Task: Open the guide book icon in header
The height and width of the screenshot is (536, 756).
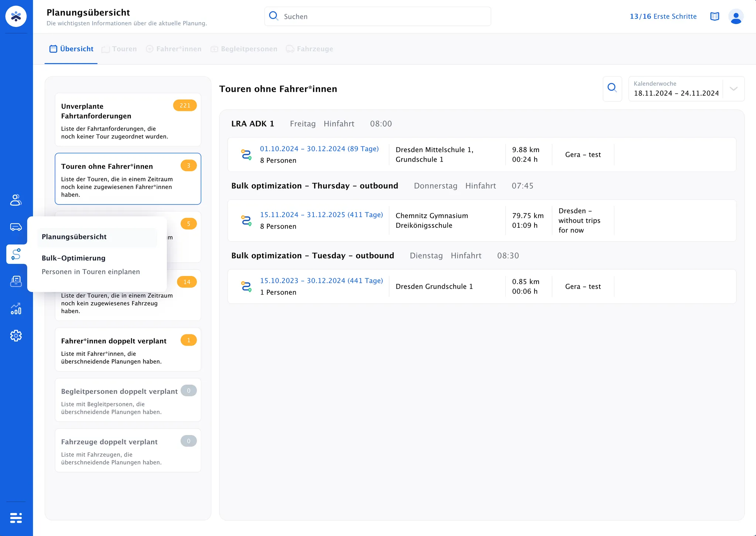Action: (x=715, y=16)
